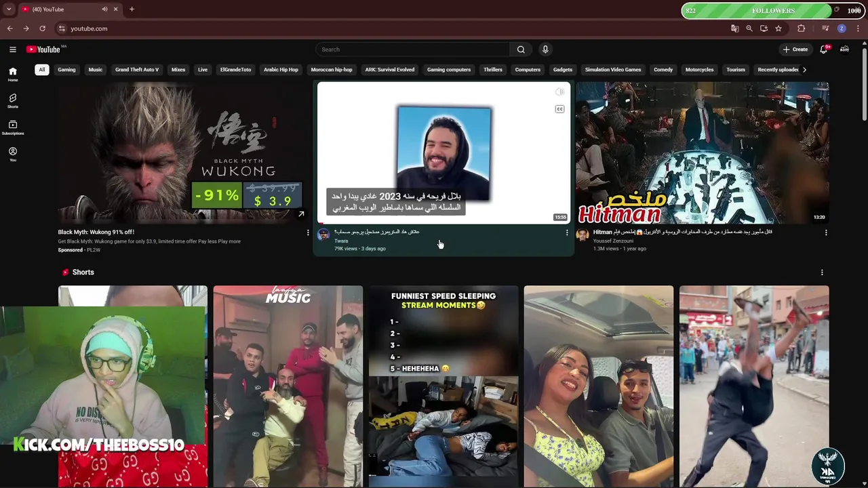Filter by the Music chip

(96, 70)
